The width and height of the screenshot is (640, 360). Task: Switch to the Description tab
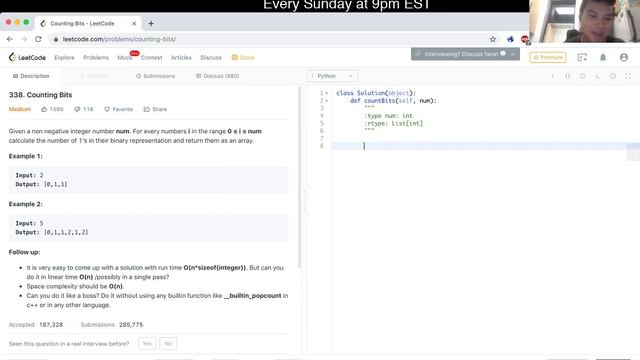pos(31,76)
